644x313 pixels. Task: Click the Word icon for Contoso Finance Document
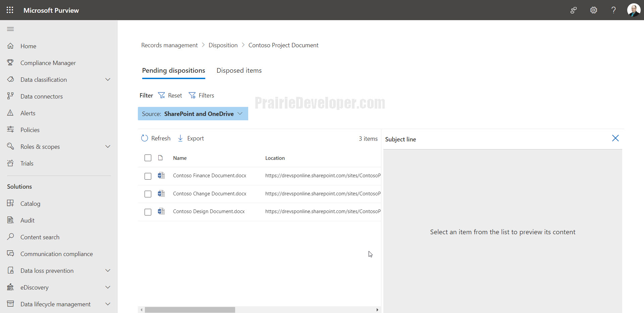161,175
